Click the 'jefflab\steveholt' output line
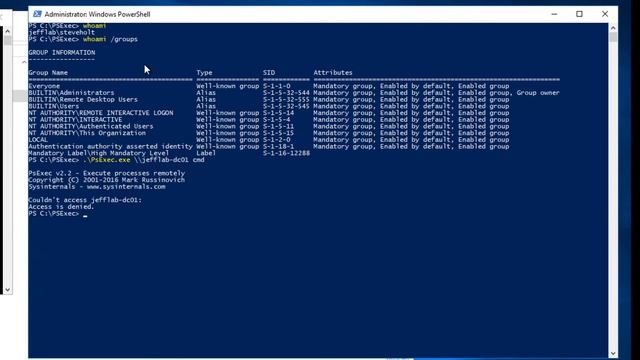Screen dimensions: 640x360 [x=61, y=32]
